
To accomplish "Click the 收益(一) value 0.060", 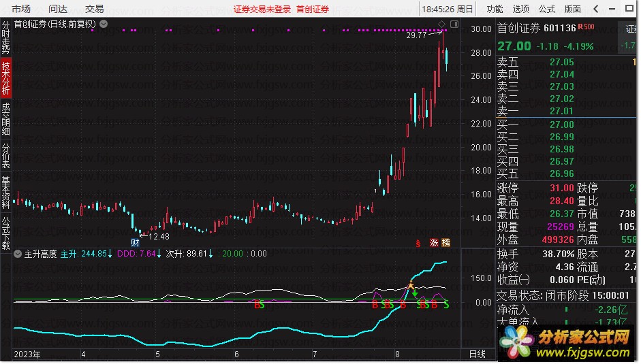I will (x=562, y=280).
